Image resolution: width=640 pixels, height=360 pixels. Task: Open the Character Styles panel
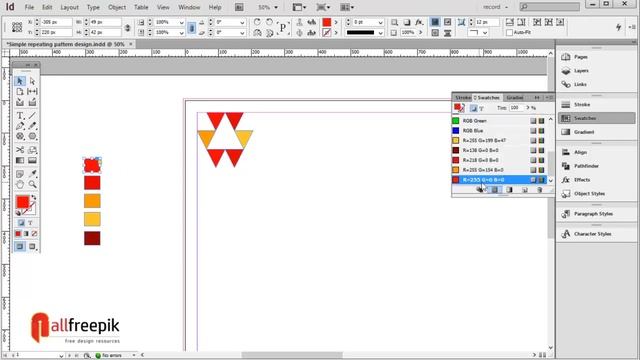coord(592,234)
